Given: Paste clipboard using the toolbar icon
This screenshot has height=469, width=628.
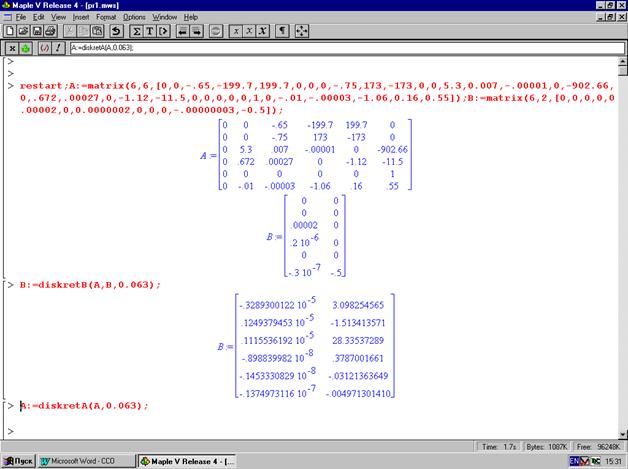Looking at the screenshot, I should [97, 31].
